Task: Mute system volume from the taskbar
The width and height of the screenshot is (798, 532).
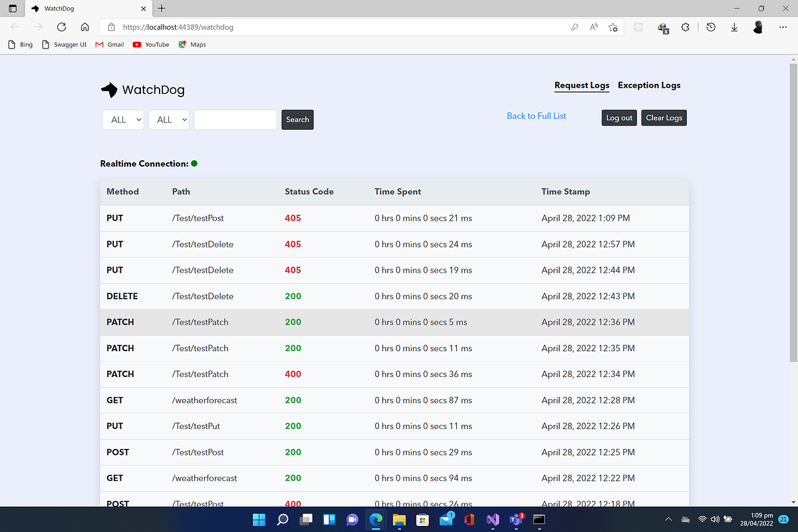Action: point(714,520)
